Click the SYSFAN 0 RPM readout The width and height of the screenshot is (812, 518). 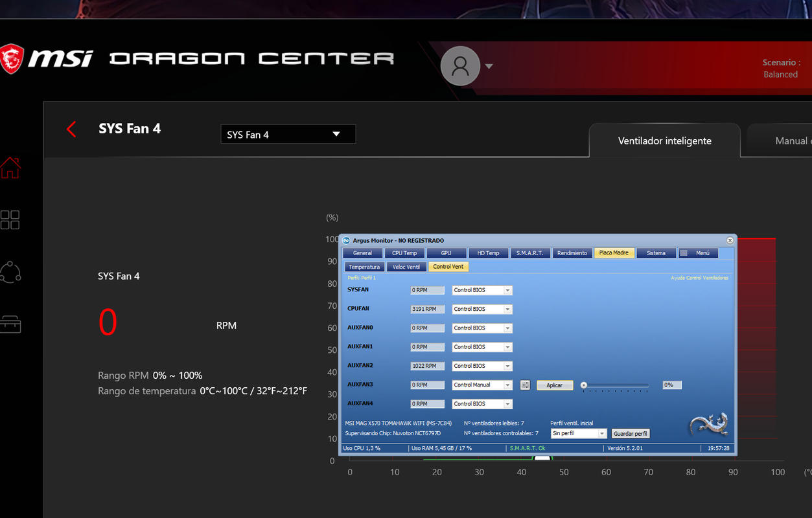click(x=428, y=290)
